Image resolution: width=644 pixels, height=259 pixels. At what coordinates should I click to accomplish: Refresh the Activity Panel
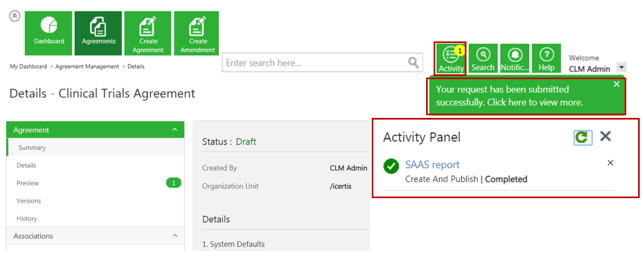coord(582,137)
